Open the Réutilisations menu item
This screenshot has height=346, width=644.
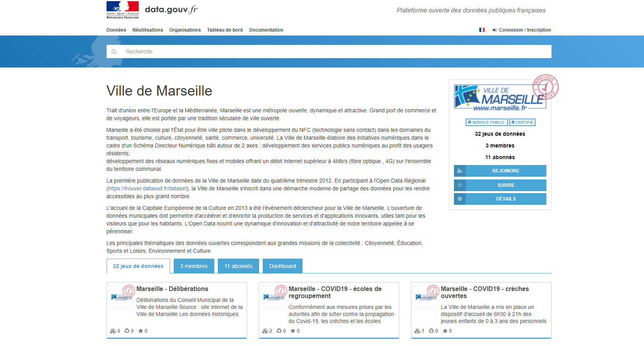pyautogui.click(x=148, y=30)
